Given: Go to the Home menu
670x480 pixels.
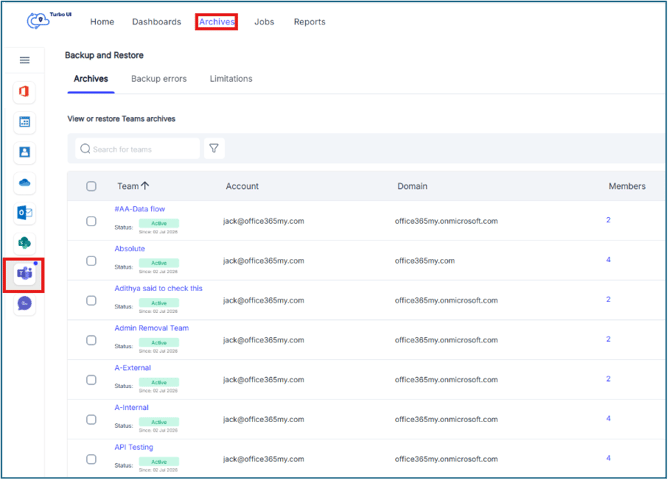Looking at the screenshot, I should [x=102, y=22].
